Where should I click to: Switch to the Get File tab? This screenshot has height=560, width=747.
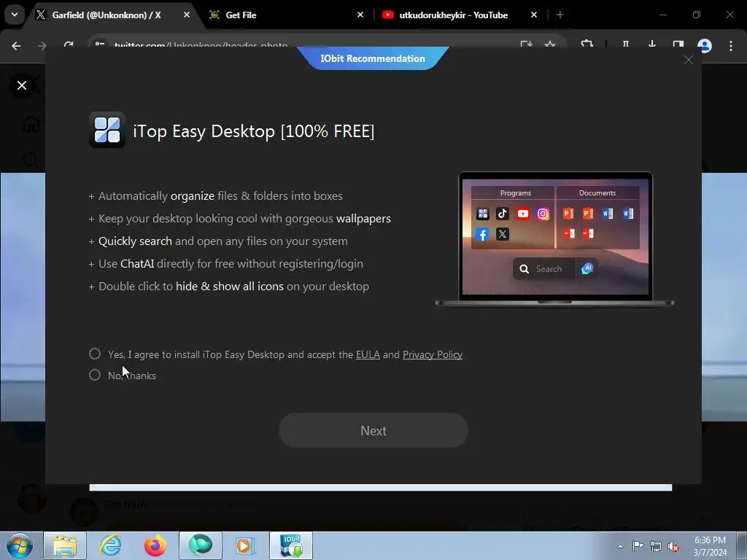click(x=241, y=15)
